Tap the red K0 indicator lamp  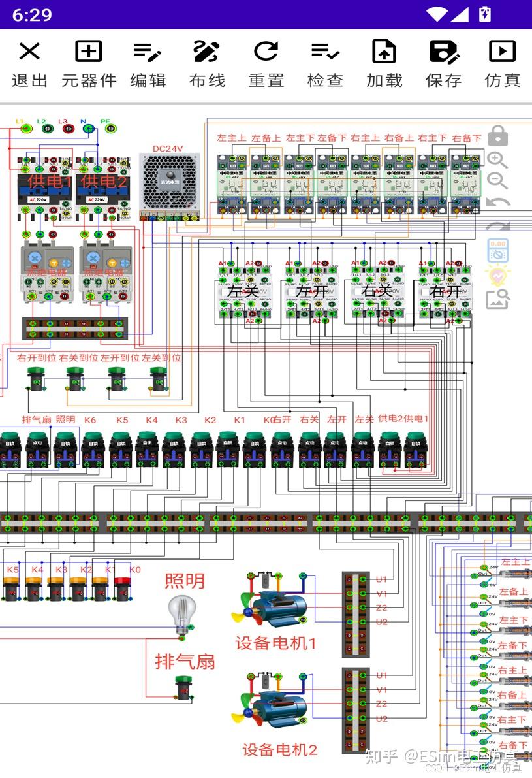tap(121, 589)
